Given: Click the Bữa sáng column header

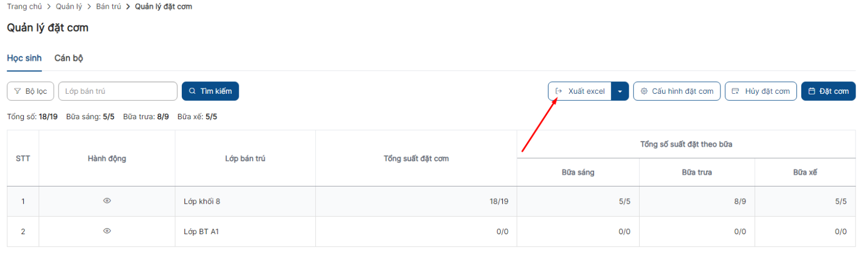Looking at the screenshot, I should [578, 172].
